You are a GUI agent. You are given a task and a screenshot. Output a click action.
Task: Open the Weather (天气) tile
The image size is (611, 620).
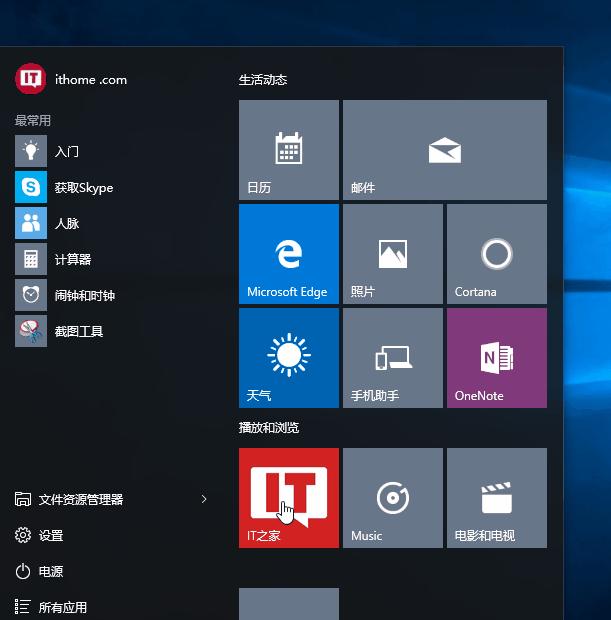tap(289, 358)
